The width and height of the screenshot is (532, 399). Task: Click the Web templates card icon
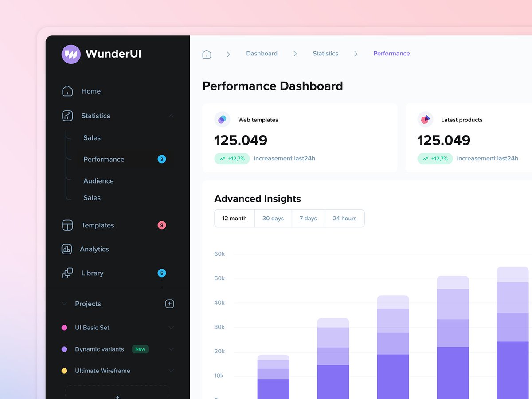223,120
